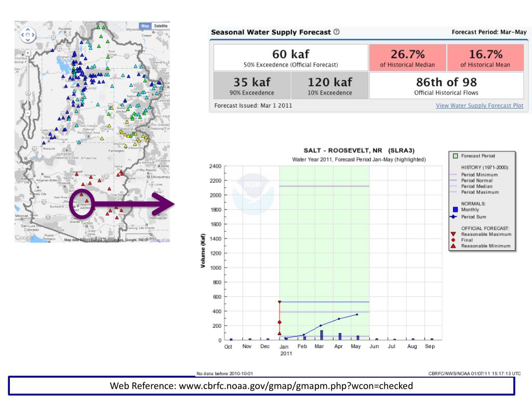Open the Seasonal Water Supply Forecast help icon
Screen dimensions: 532x399
click(x=337, y=32)
